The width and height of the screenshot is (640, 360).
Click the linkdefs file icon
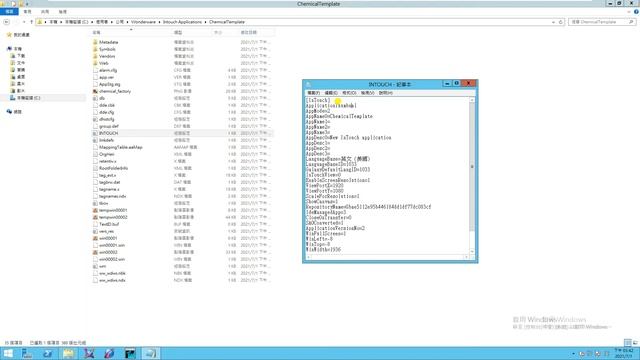click(95, 140)
